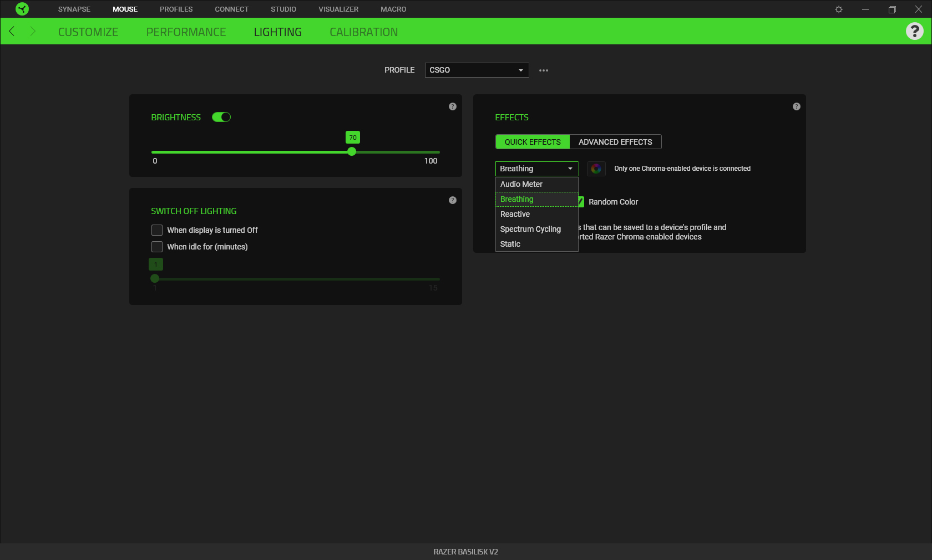Close the Synapse window
Viewport: 932px width, 560px height.
(x=919, y=9)
